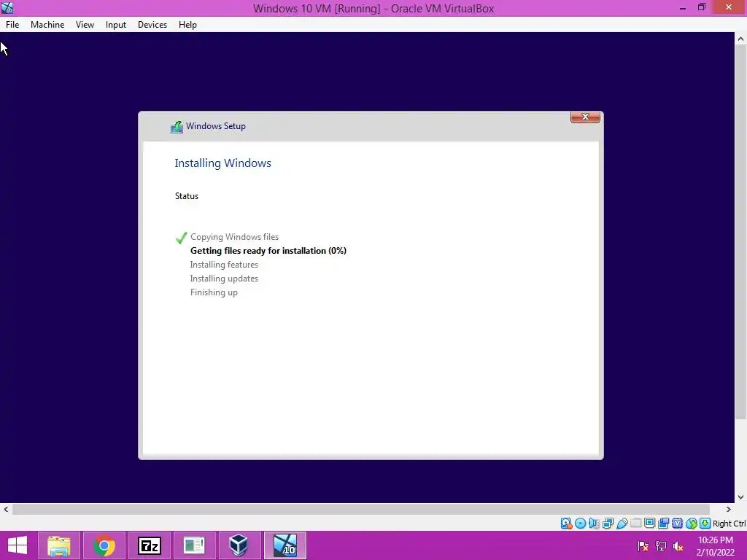Click the VirtualBox VM window title icon
Screen dimensions: 747x560
click(x=7, y=7)
